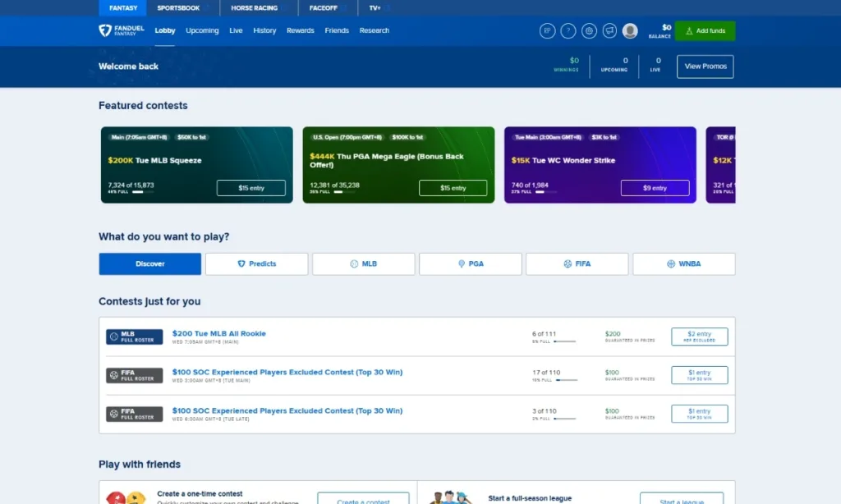
Task: Select the WNBA sport filter
Action: pyautogui.click(x=684, y=264)
